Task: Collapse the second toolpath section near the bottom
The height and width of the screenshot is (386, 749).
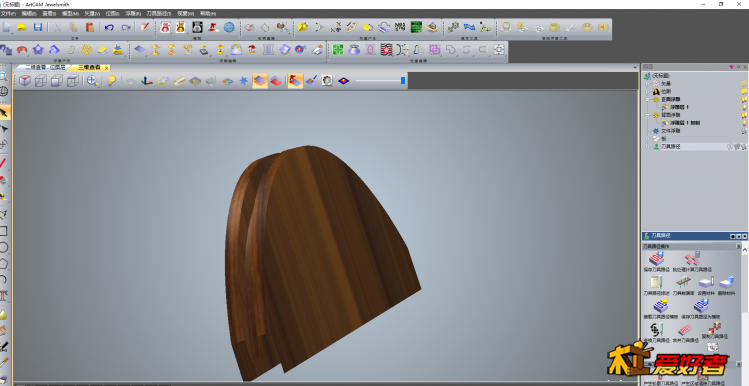Action: coord(738,365)
